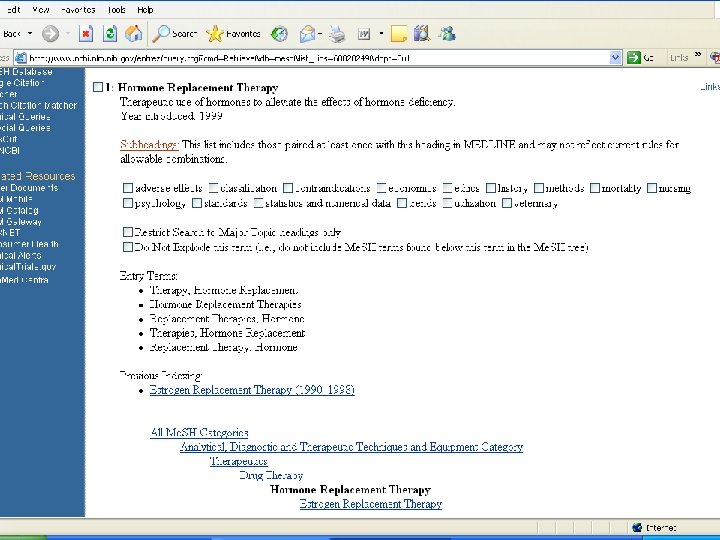
Task: Click the Internet zone status bar icon
Action: point(636,528)
